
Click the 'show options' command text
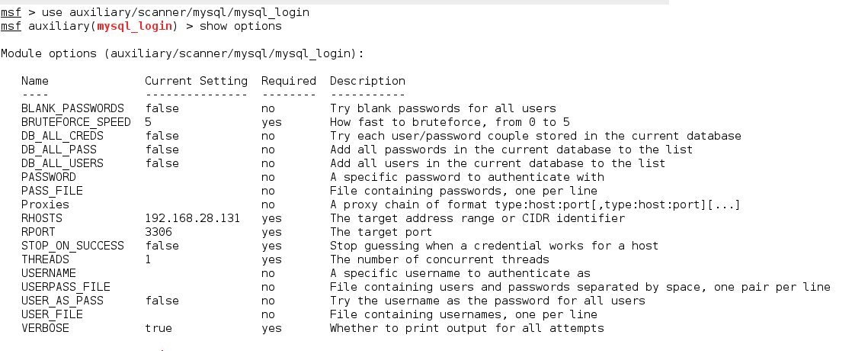pos(240,27)
